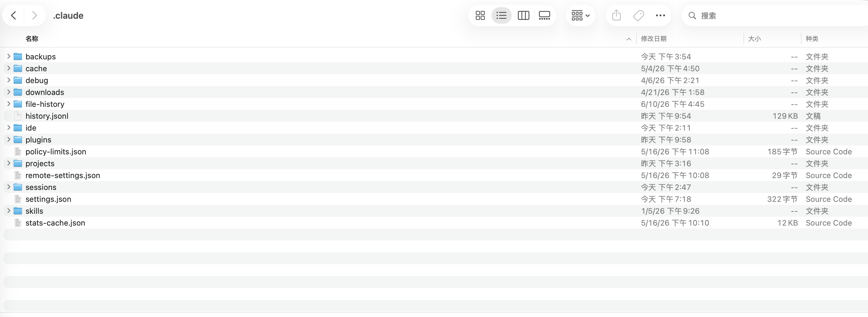Sort by the 种类 column header
868x317 pixels.
812,39
